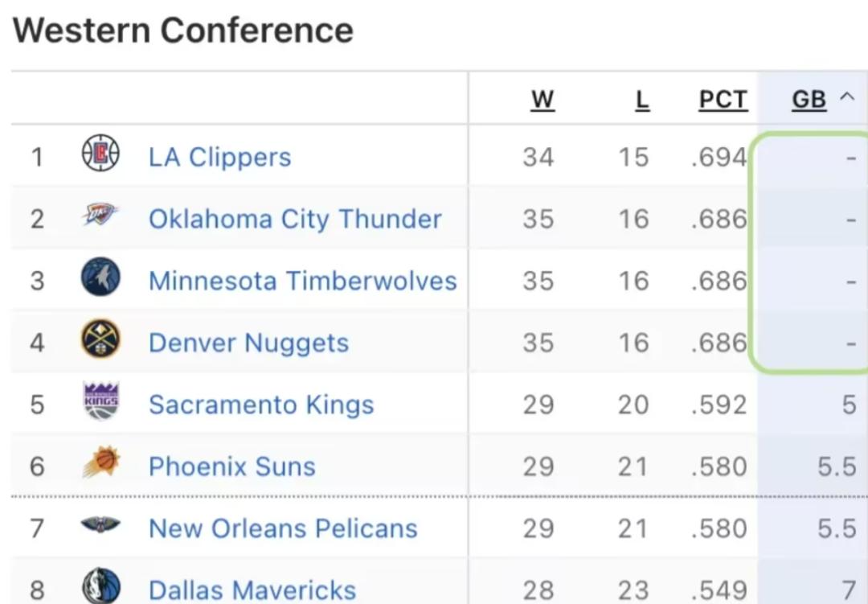
Task: Click the Sacramento Kings logo icon
Action: tap(100, 401)
